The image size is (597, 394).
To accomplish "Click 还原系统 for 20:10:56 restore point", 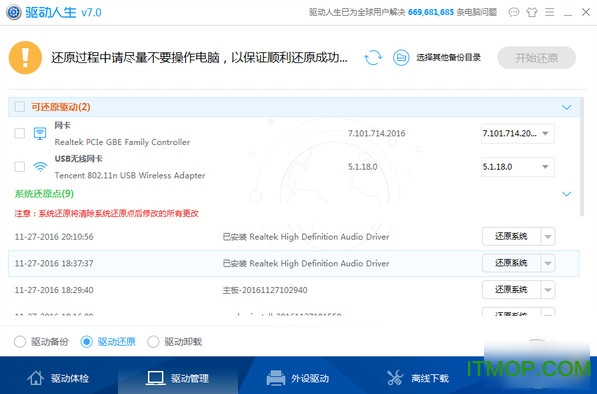I will click(511, 236).
